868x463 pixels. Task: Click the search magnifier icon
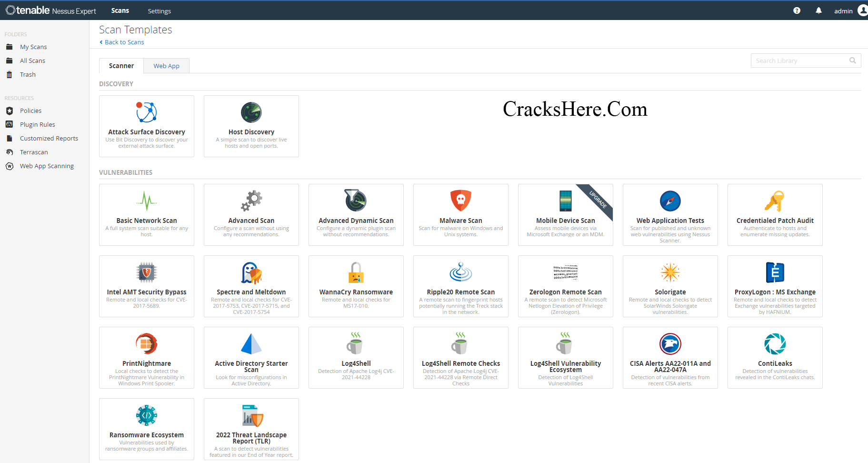(x=853, y=60)
